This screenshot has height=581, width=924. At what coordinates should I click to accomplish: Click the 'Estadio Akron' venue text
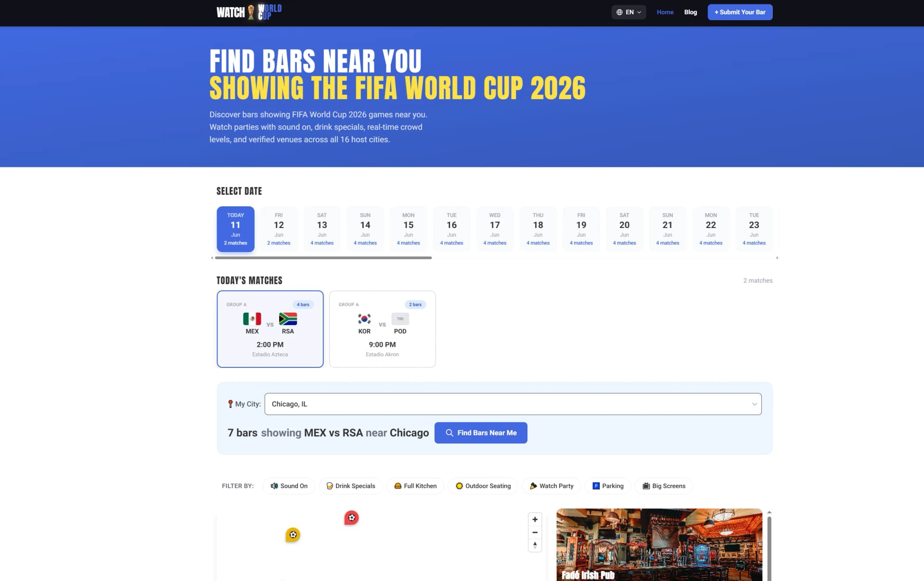click(x=382, y=354)
